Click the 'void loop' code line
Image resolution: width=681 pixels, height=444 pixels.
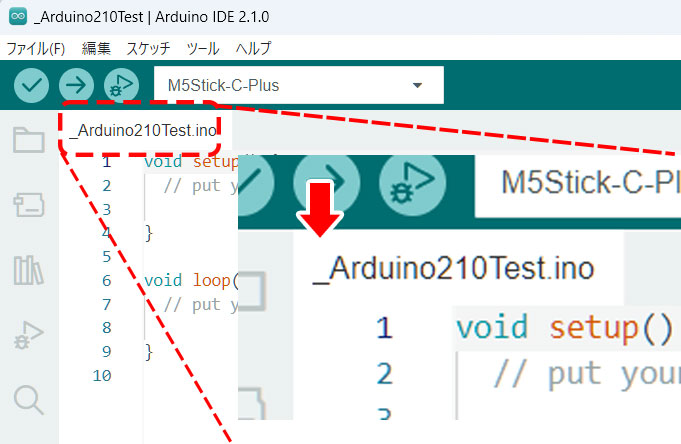tap(191, 281)
